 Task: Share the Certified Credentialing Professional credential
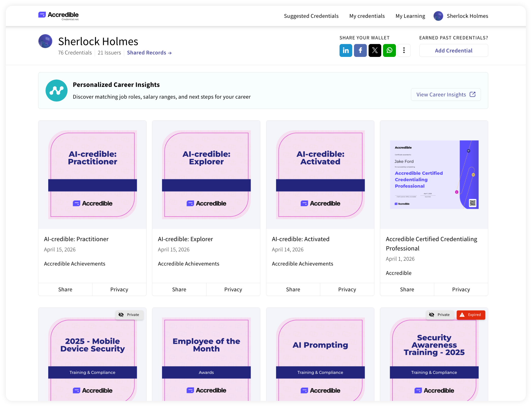[x=407, y=289]
